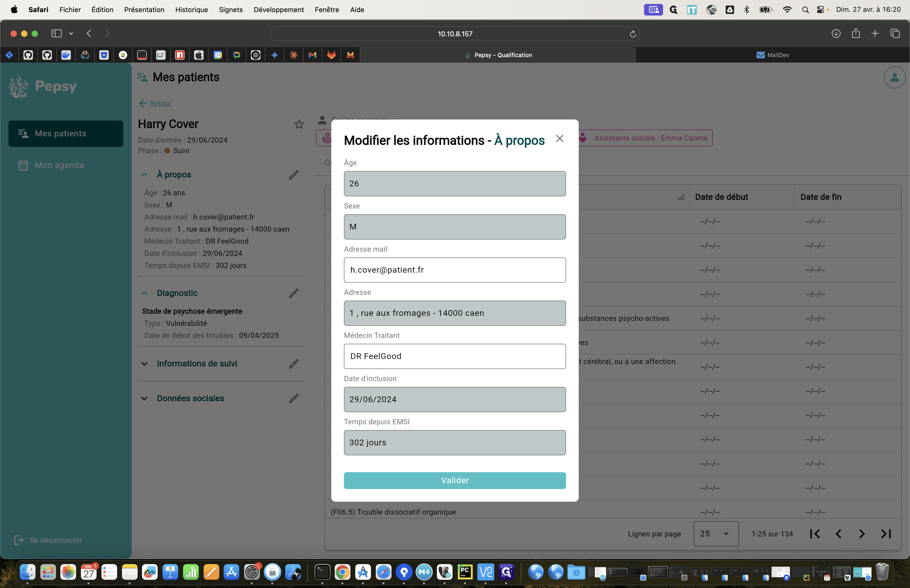The width and height of the screenshot is (910, 588).
Task: Open the pencil editor for Données sociales
Action: pyautogui.click(x=293, y=398)
